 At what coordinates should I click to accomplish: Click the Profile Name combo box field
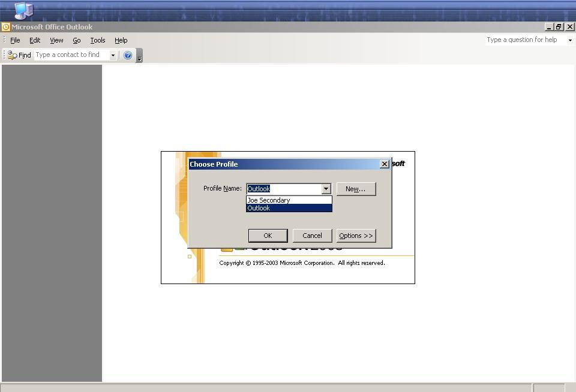coord(284,189)
